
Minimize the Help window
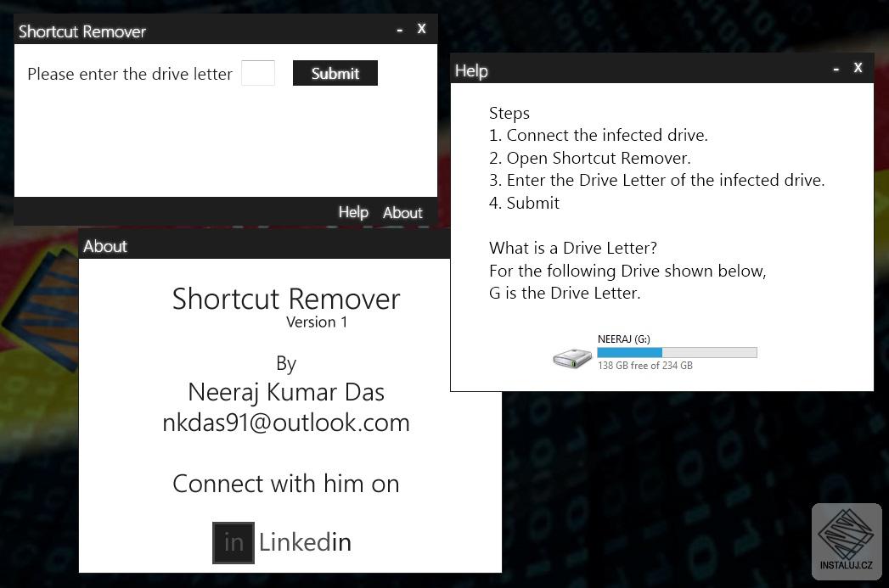pyautogui.click(x=836, y=68)
